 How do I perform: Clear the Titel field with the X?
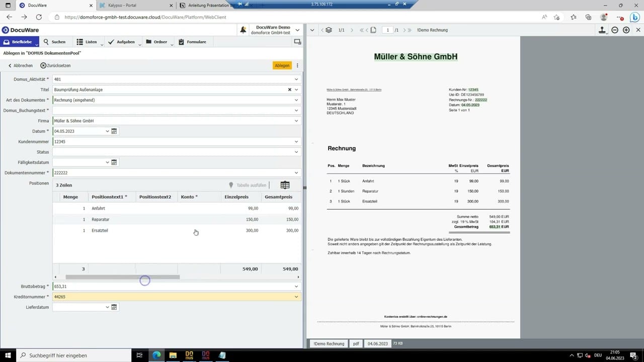pos(289,89)
